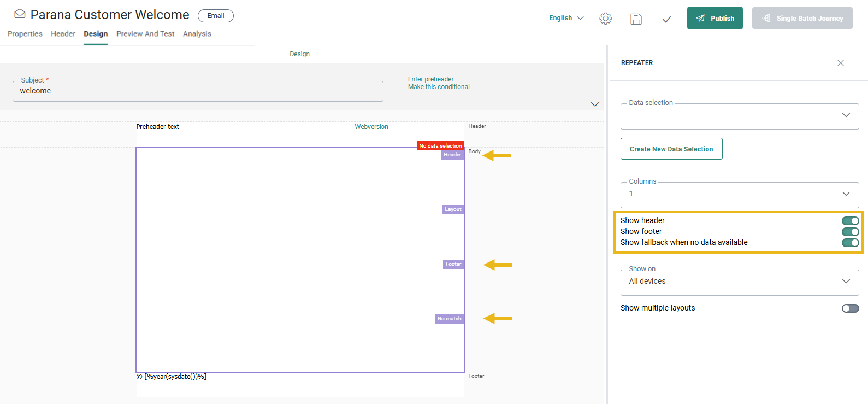Click the validate checkmark icon
868x404 pixels.
666,19
